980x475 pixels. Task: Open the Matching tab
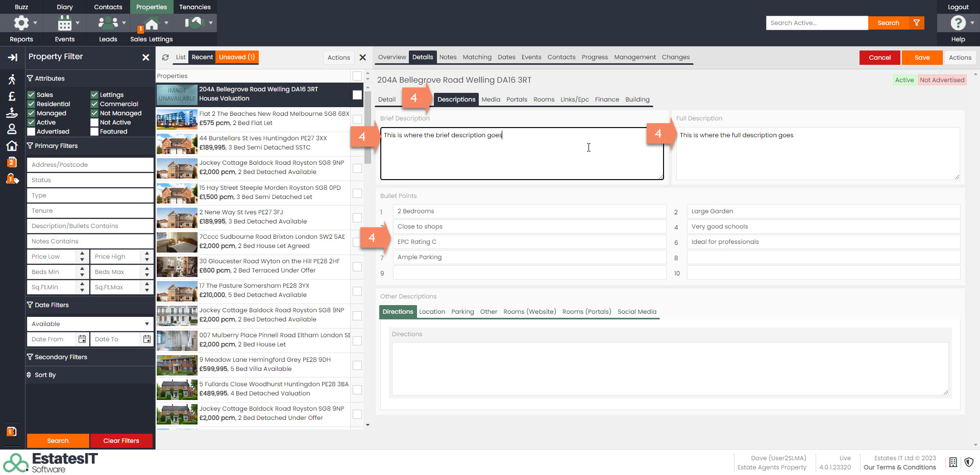pos(477,57)
